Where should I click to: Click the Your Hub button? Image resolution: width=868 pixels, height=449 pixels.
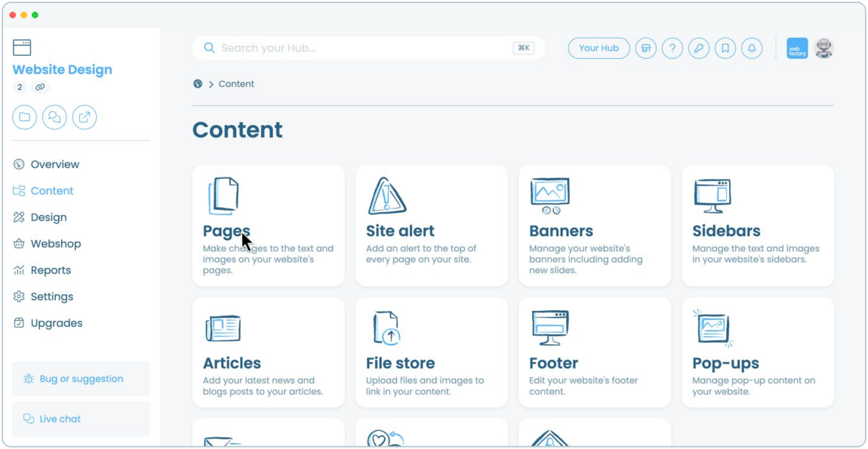599,48
